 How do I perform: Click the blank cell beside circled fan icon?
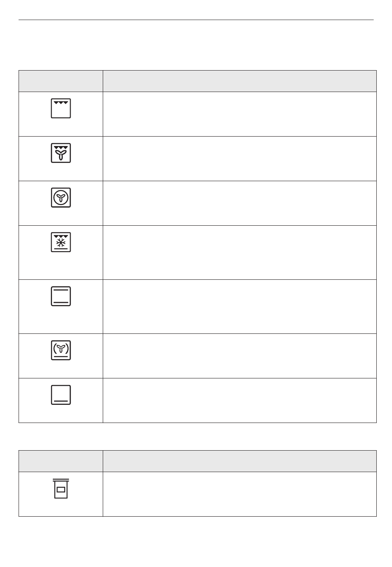click(x=240, y=203)
